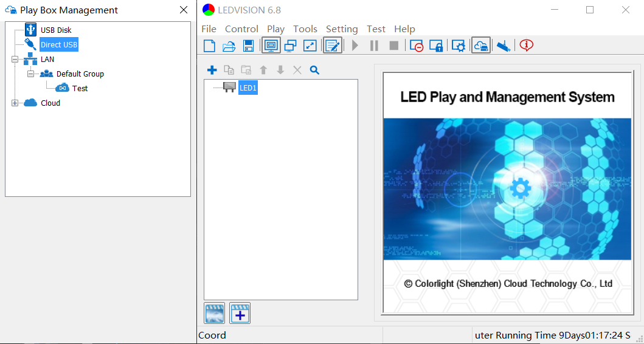Image resolution: width=644 pixels, height=344 pixels.
Task: Create a new program file
Action: coord(209,46)
